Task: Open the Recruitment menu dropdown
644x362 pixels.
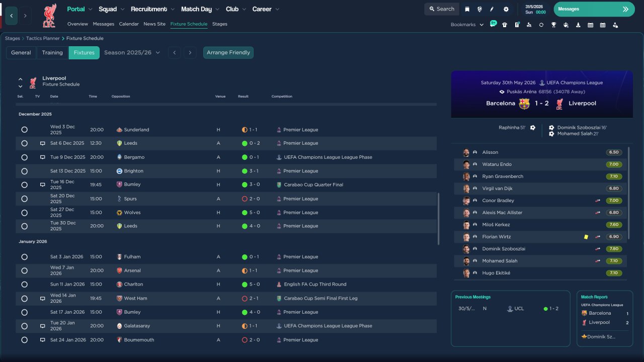Action: click(x=152, y=9)
